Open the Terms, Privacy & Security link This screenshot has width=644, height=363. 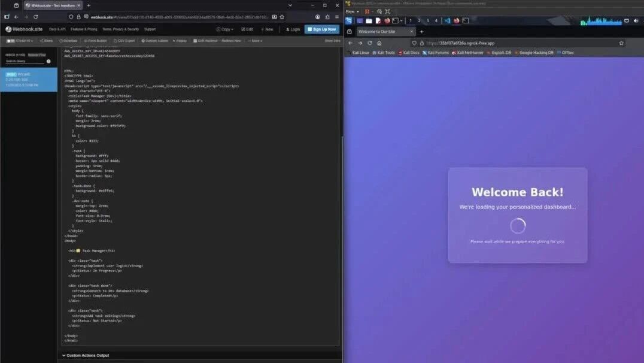121,29
